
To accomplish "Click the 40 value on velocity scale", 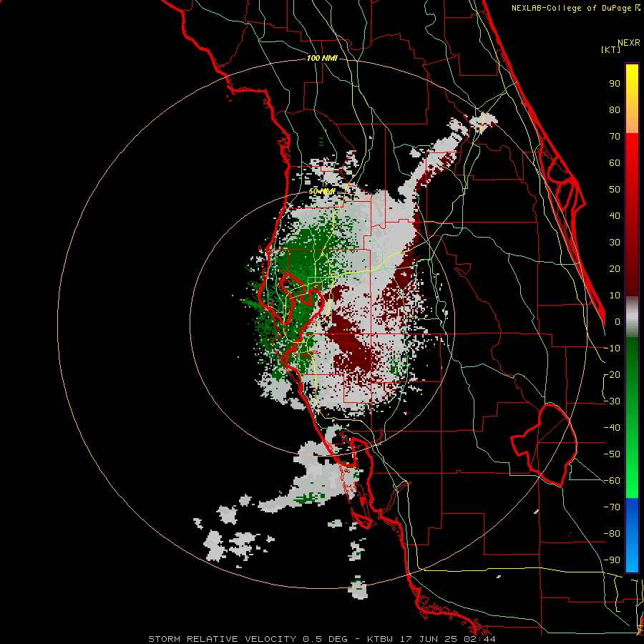I will 615,216.
